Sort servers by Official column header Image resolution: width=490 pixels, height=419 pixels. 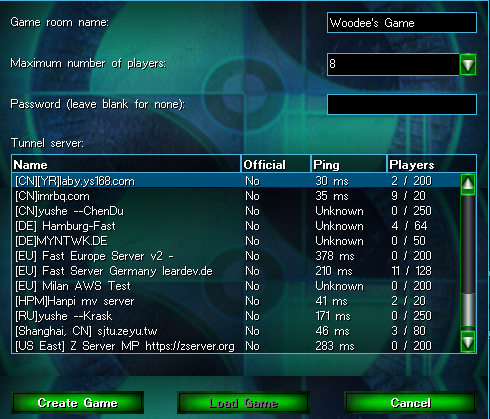click(x=276, y=165)
